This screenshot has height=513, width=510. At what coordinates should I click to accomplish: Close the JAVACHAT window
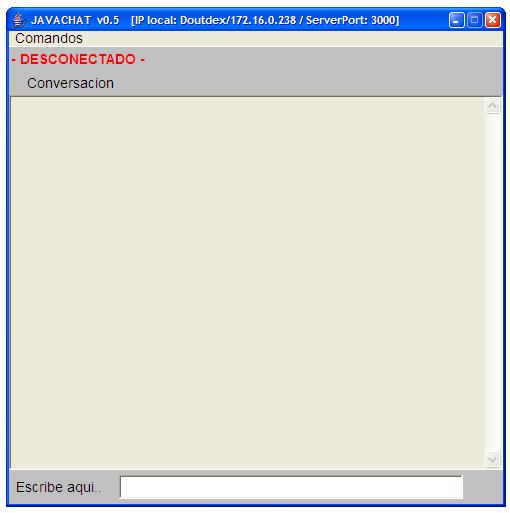493,20
